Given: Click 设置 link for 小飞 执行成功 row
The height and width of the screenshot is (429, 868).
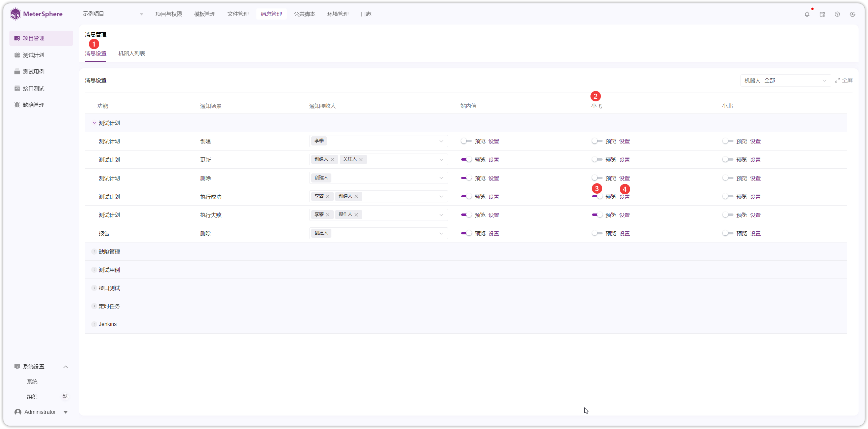Looking at the screenshot, I should [624, 197].
